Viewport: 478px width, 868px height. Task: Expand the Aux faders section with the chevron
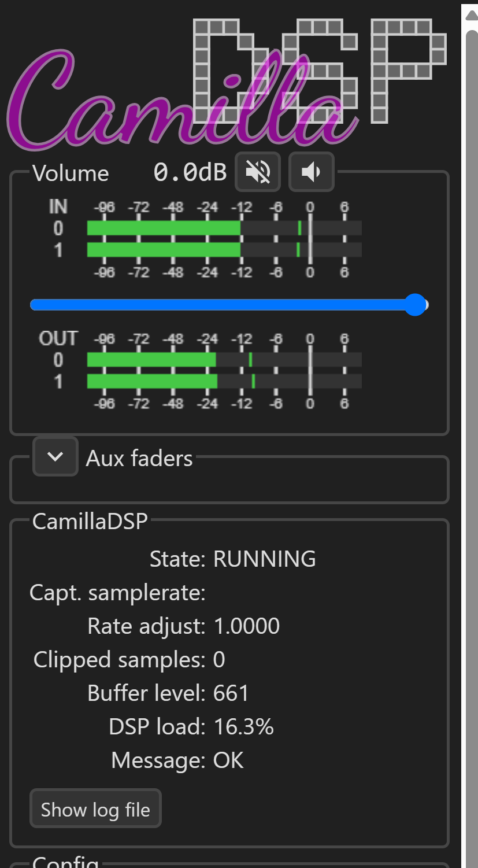[x=55, y=457]
